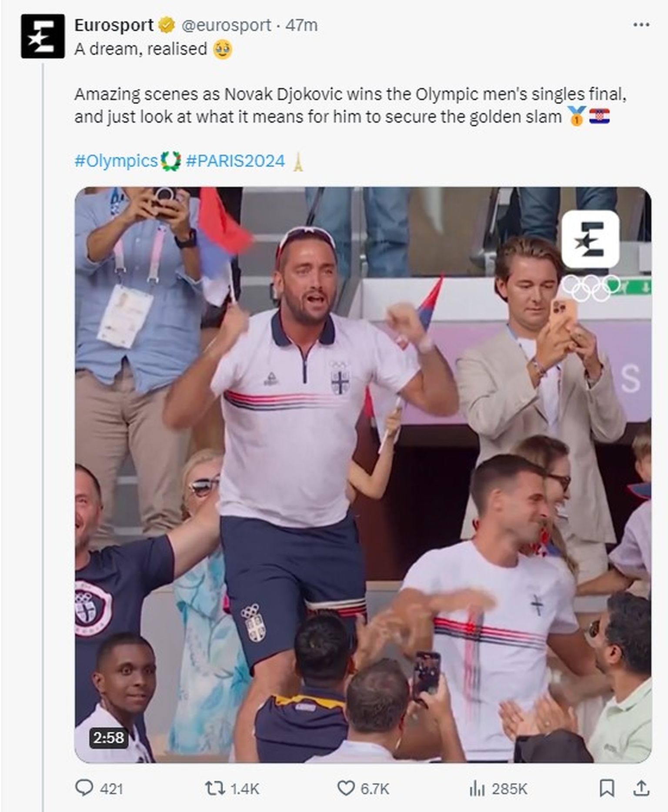Like the Eurosport tweet

346,788
